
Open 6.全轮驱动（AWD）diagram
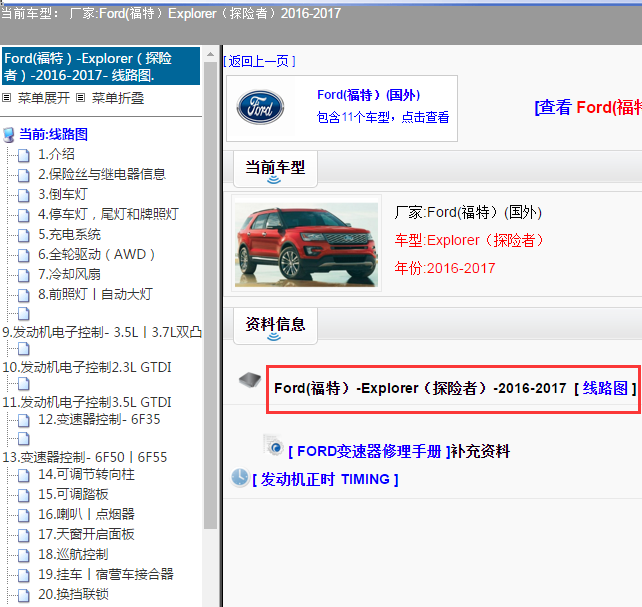click(x=96, y=255)
